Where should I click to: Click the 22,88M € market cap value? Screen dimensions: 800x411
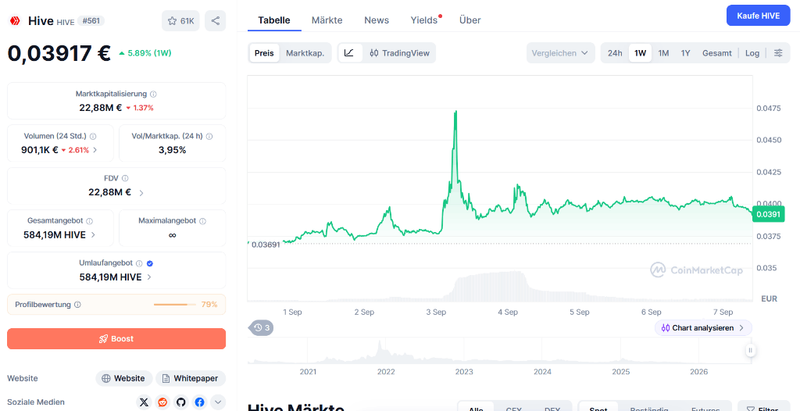101,108
